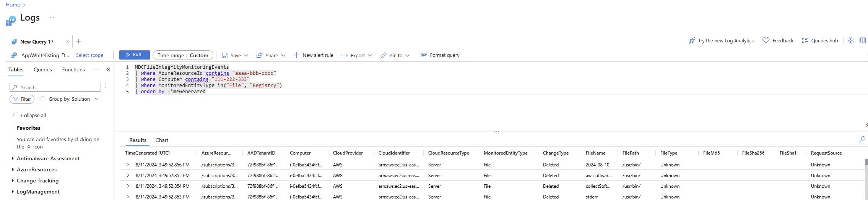
Task: Click the Logs workspace icon
Action: point(11,20)
